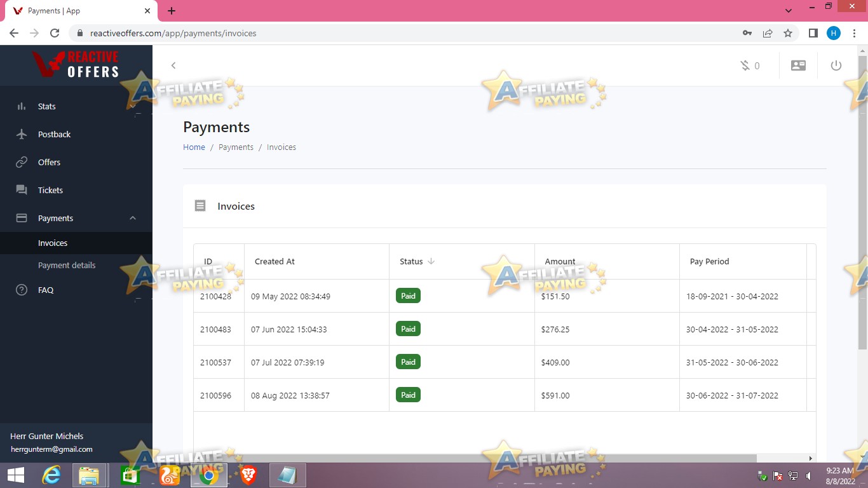Image resolution: width=868 pixels, height=488 pixels.
Task: Click the FAQ question mark icon
Action: click(x=22, y=290)
